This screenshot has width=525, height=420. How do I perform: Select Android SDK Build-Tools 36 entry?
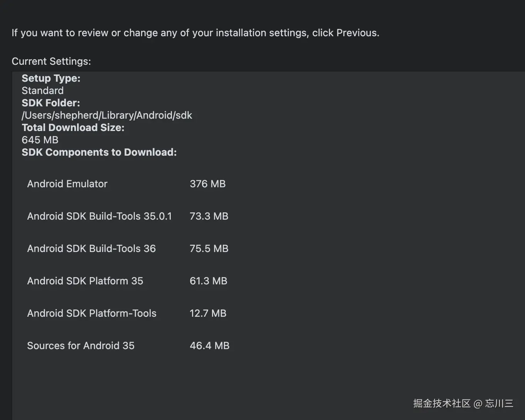(91, 249)
